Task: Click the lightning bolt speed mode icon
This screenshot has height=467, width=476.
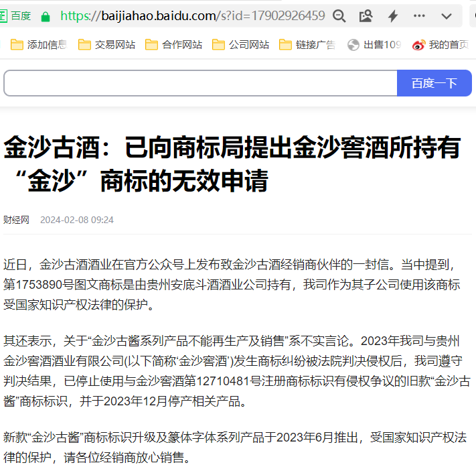Action: pos(393,16)
